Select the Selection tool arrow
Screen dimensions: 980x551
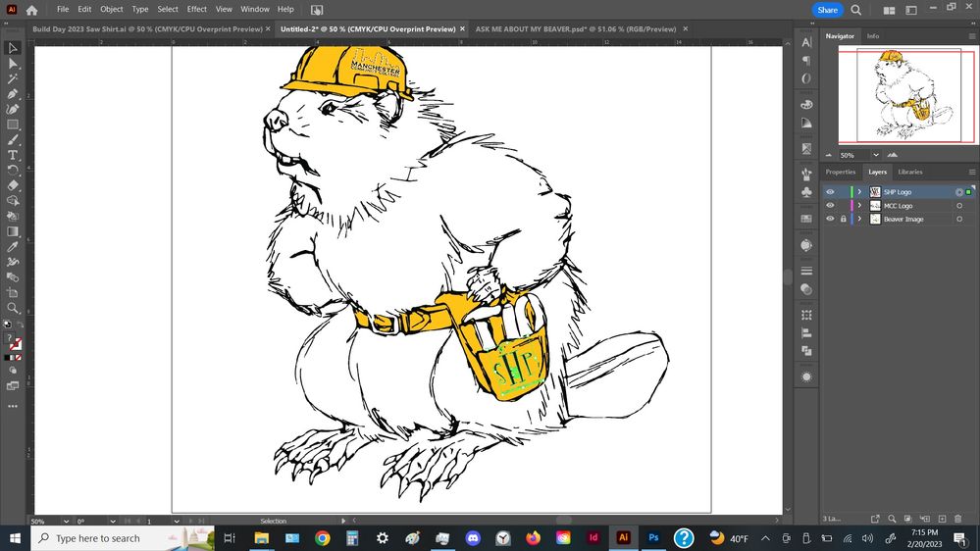[x=13, y=48]
